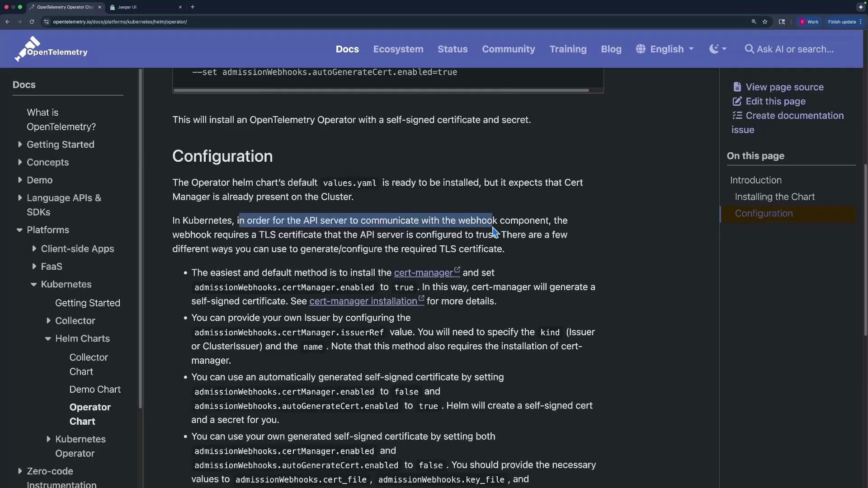Expand the Concepts section
This screenshot has width=868, height=488.
click(20, 162)
